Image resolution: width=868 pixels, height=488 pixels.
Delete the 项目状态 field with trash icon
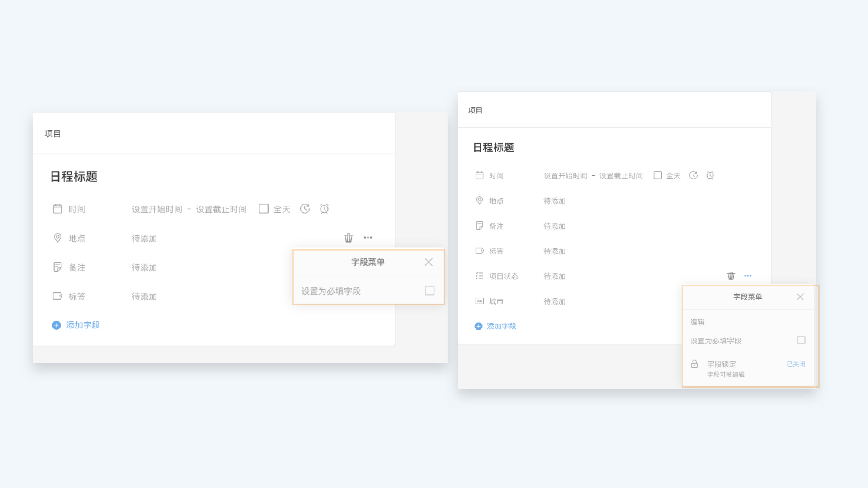pyautogui.click(x=731, y=276)
